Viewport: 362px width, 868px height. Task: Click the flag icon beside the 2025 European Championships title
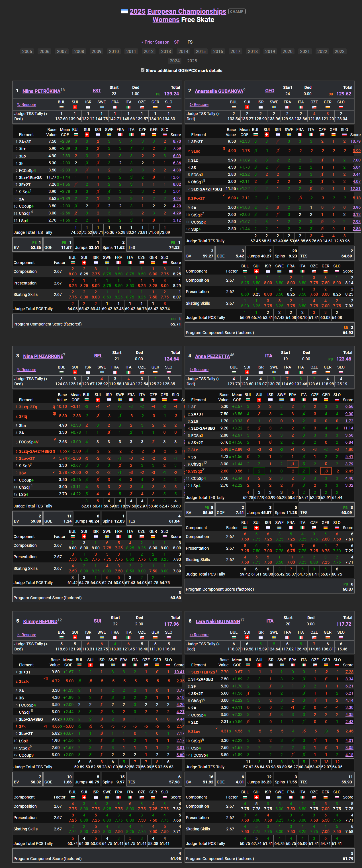click(x=124, y=11)
